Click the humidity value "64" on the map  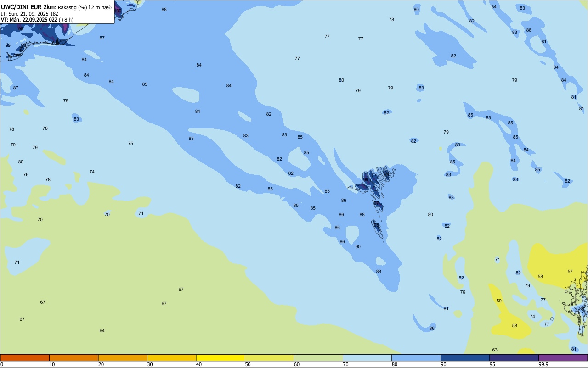102,331
